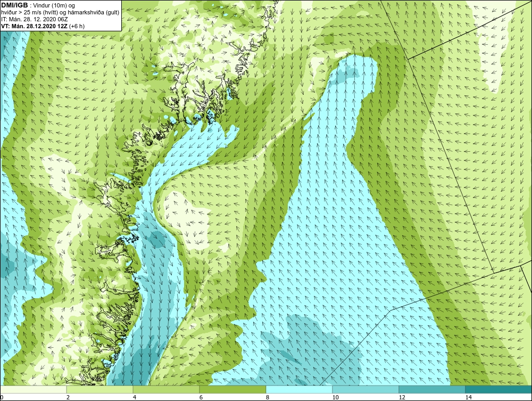Click the 'DMI/IGB' title text

(x=14, y=5)
